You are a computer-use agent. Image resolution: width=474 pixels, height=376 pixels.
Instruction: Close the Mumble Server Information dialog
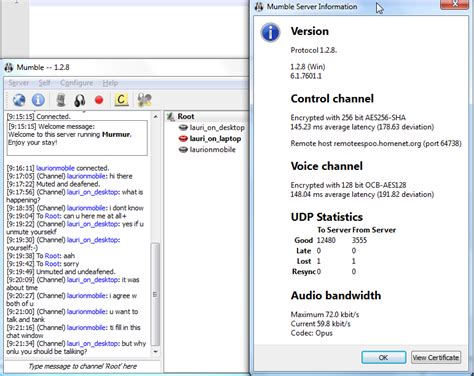454,4
